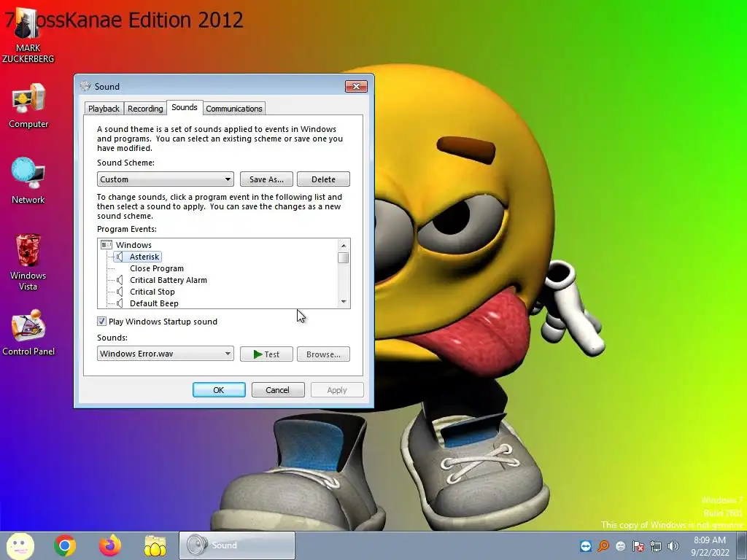Select the Windows group in Program Events
Viewport: 747px width, 560px height.
(133, 245)
